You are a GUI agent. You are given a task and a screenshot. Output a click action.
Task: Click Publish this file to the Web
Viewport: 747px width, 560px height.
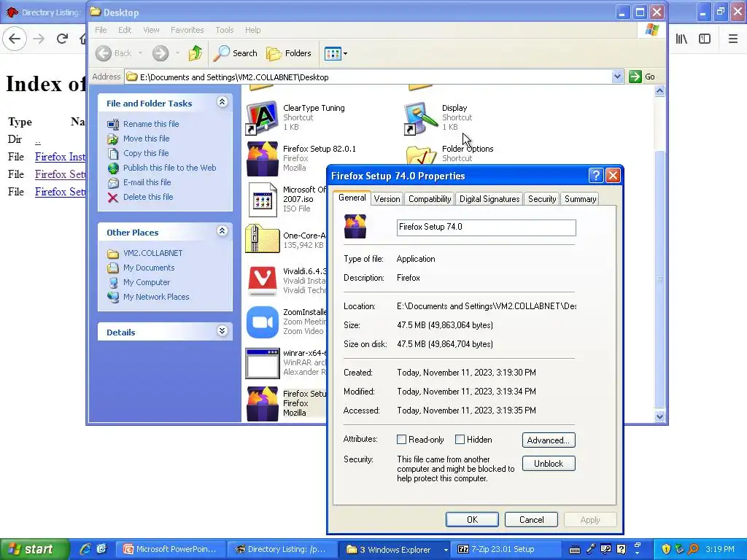[169, 168]
